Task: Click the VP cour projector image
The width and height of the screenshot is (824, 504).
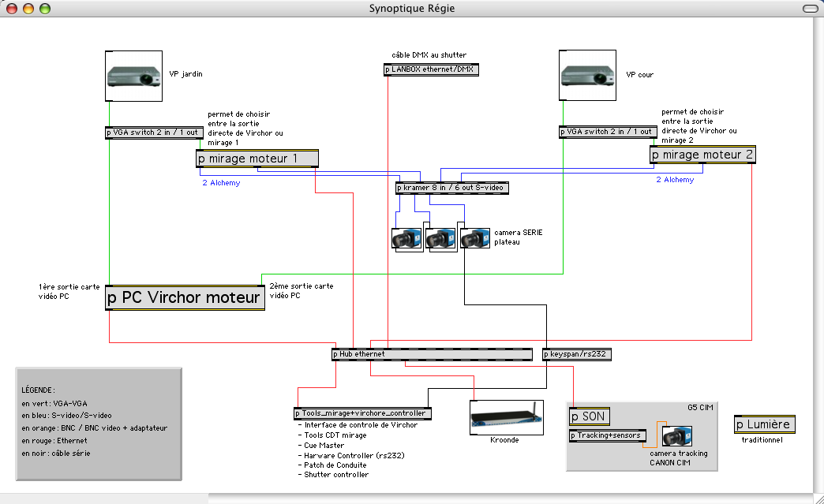Action: pos(587,75)
